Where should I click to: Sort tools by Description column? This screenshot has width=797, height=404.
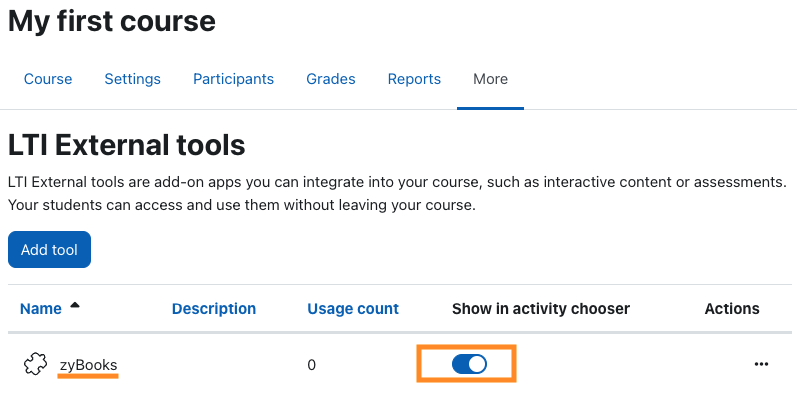coord(213,308)
